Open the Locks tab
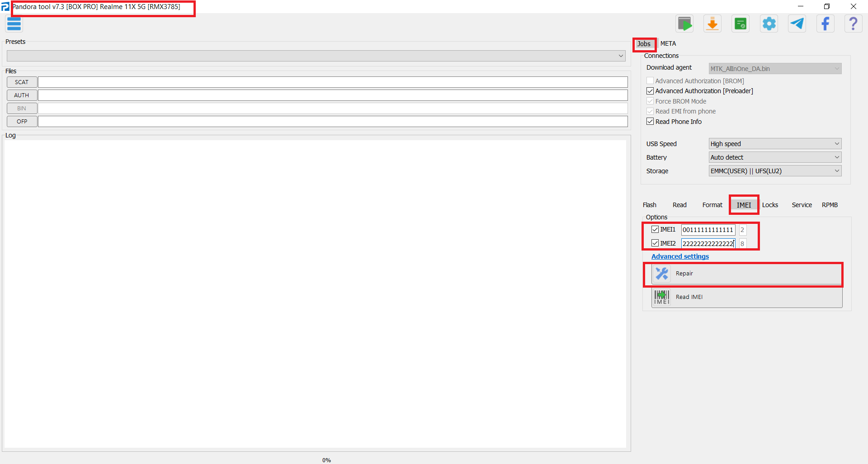The height and width of the screenshot is (464, 868). (x=770, y=205)
